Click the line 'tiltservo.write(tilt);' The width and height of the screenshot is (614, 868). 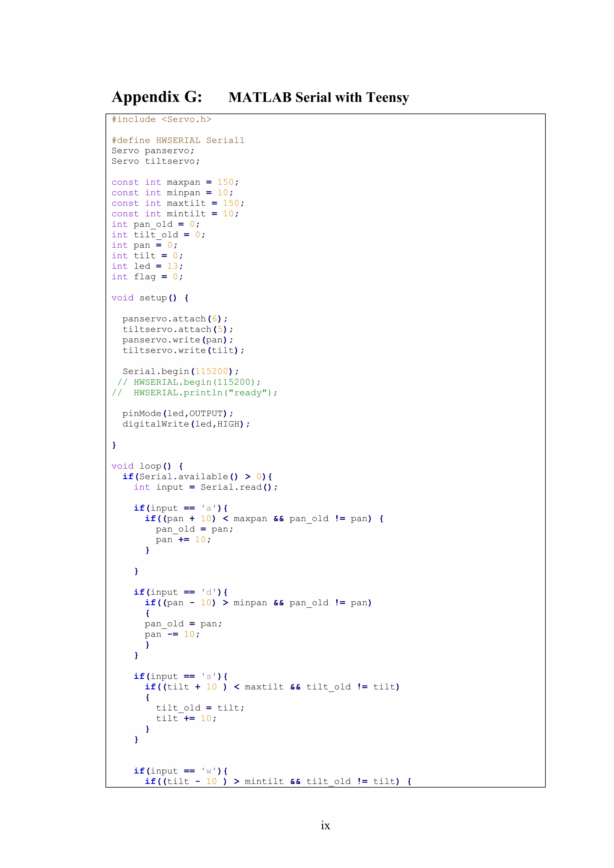pos(183,351)
